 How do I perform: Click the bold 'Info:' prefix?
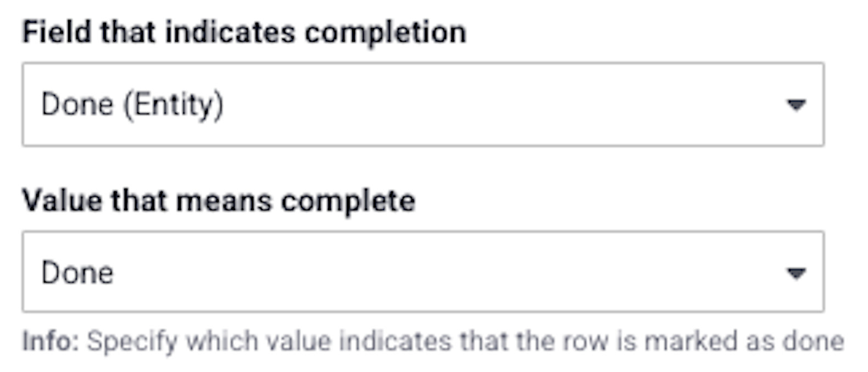[x=51, y=341]
